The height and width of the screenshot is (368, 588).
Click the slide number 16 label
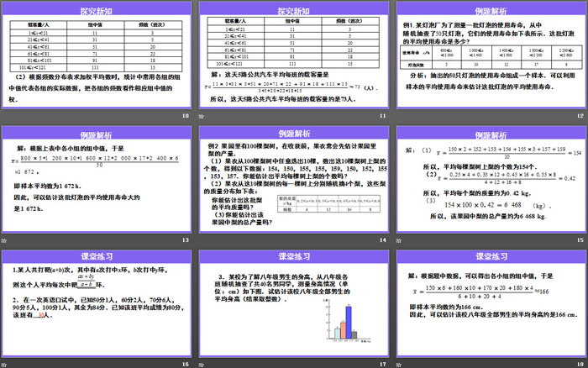[x=186, y=365]
